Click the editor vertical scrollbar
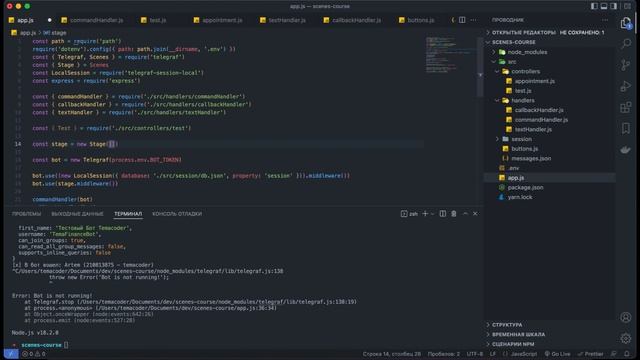 [x=480, y=67]
